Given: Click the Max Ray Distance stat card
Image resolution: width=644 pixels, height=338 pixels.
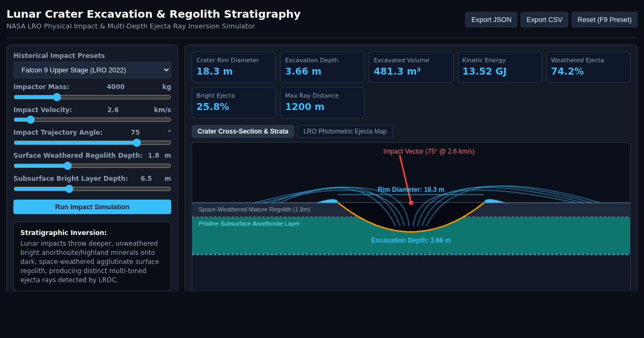Looking at the screenshot, I should [322, 102].
